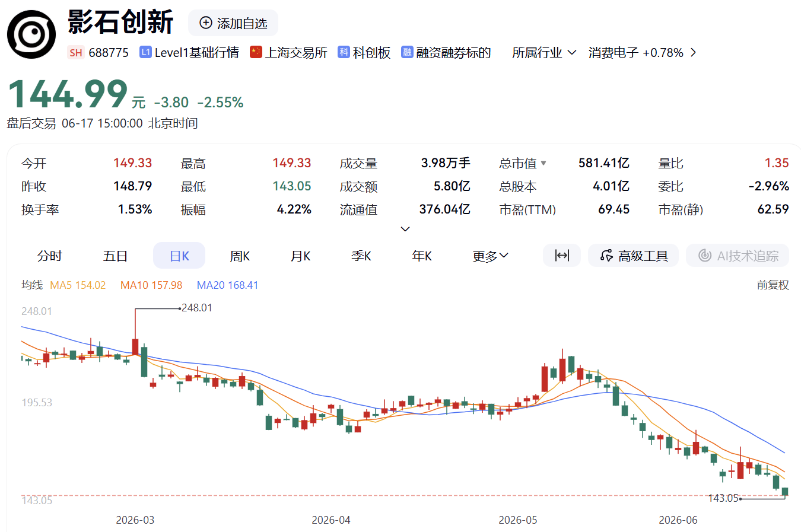Click the 195.53 price axis label
Image resolution: width=801 pixels, height=532 pixels.
pyautogui.click(x=37, y=403)
